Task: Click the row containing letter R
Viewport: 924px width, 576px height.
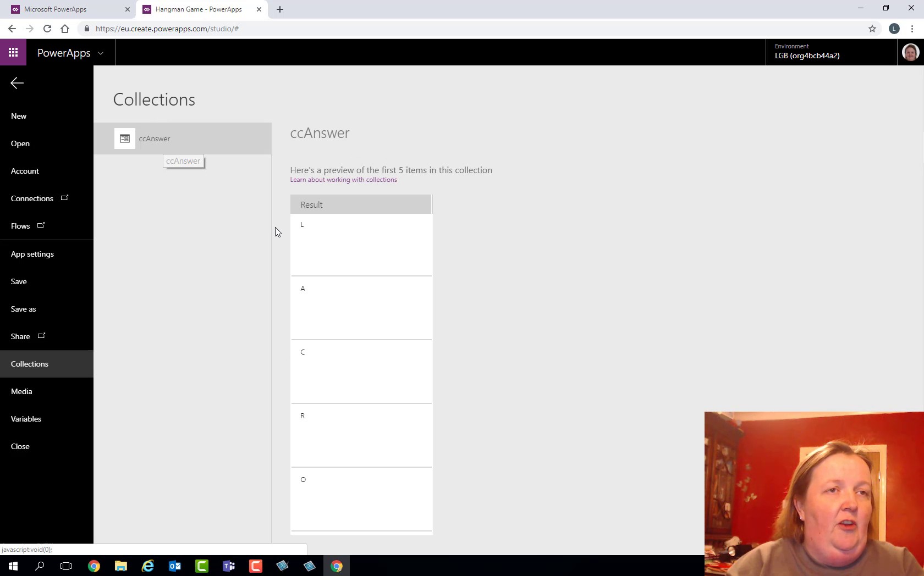Action: pos(361,436)
